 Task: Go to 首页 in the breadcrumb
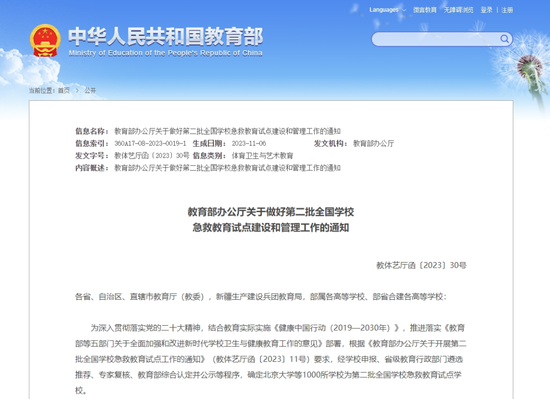click(64, 90)
